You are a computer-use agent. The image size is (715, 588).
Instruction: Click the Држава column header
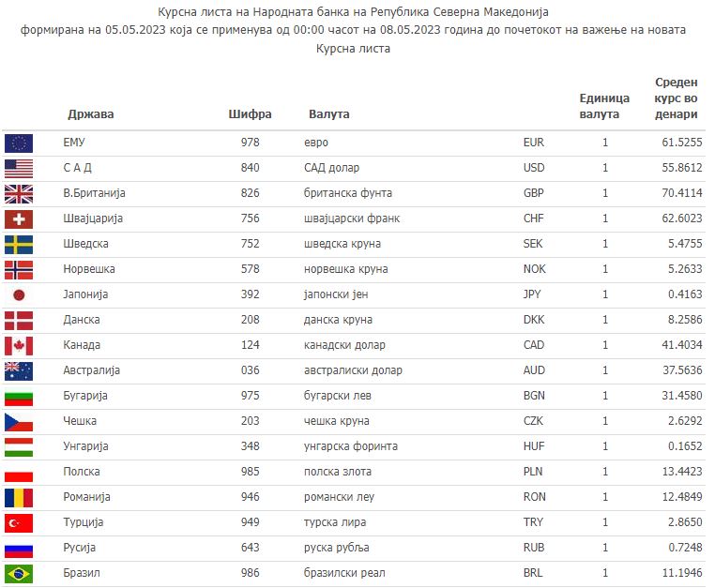coord(91,114)
